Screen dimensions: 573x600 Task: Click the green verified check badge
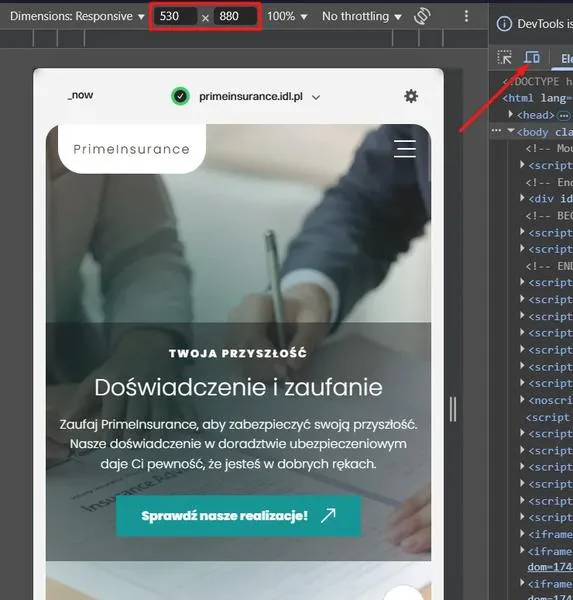click(x=180, y=96)
